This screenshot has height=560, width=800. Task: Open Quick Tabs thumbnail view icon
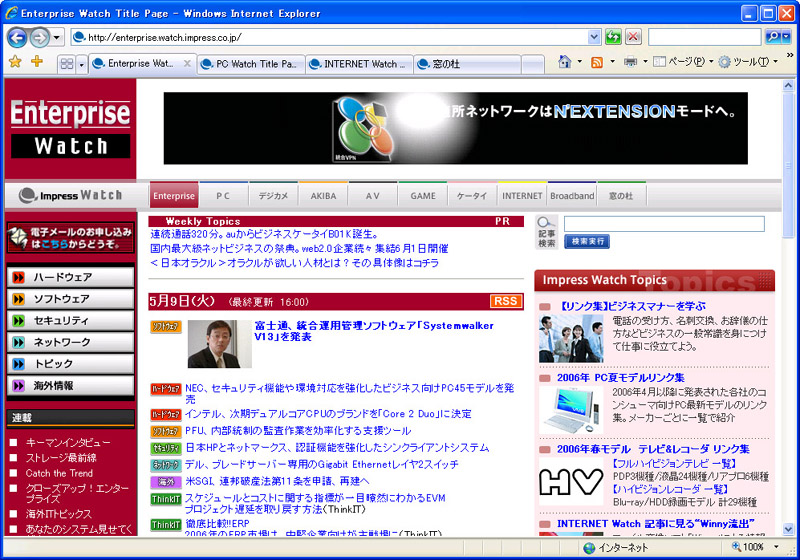(x=67, y=64)
